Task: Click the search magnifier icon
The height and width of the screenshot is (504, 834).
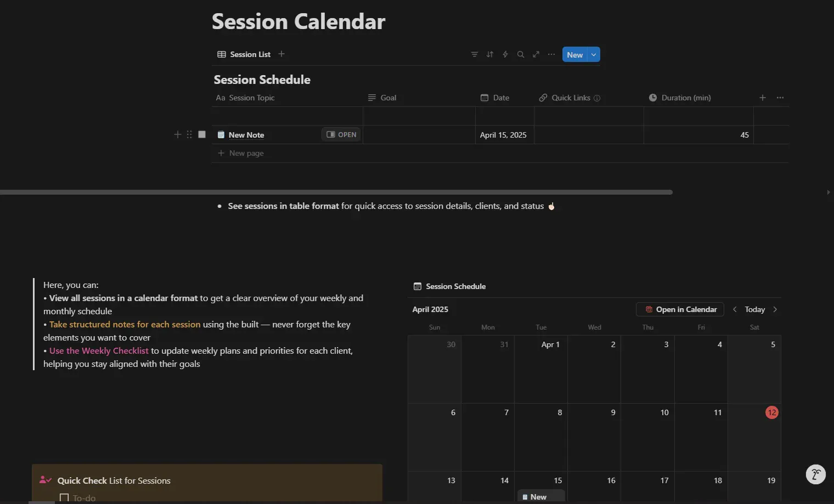Action: pyautogui.click(x=521, y=54)
